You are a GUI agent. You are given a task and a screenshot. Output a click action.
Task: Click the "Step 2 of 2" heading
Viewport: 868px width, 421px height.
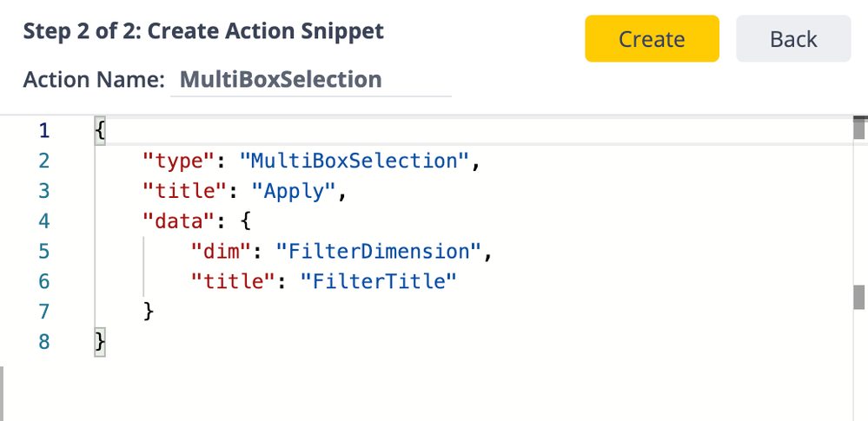[x=203, y=31]
